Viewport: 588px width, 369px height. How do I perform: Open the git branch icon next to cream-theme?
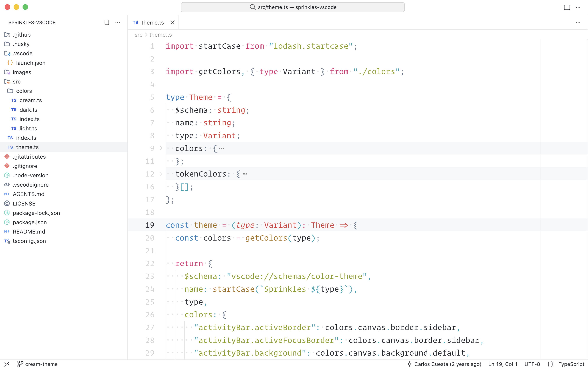(20, 364)
